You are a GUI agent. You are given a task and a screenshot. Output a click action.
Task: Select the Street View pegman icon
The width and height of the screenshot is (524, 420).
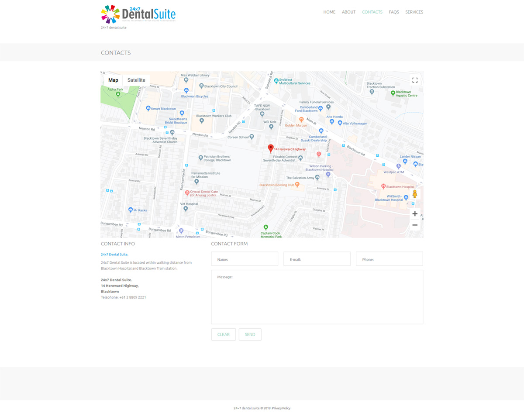415,194
